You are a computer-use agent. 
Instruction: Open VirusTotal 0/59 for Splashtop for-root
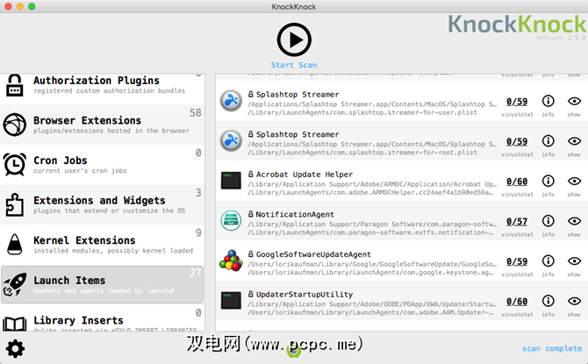517,142
